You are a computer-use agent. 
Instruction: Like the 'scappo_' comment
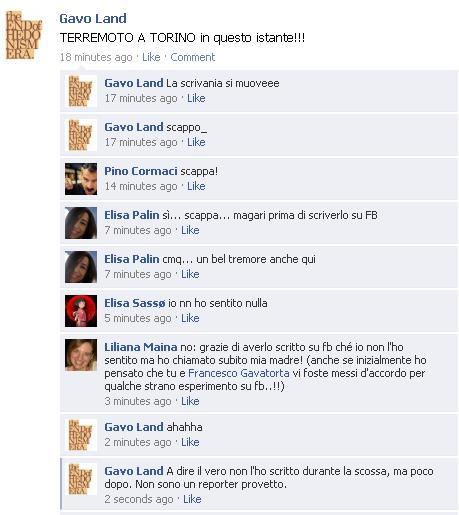pos(196,142)
